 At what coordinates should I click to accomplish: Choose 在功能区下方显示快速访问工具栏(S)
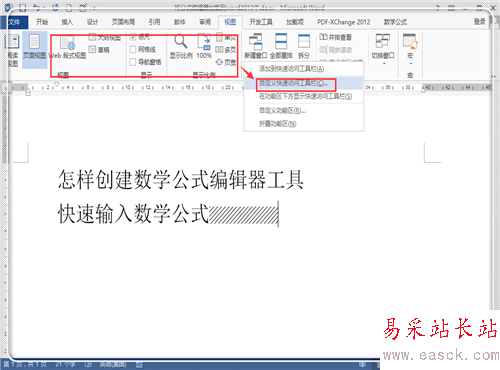coord(305,96)
